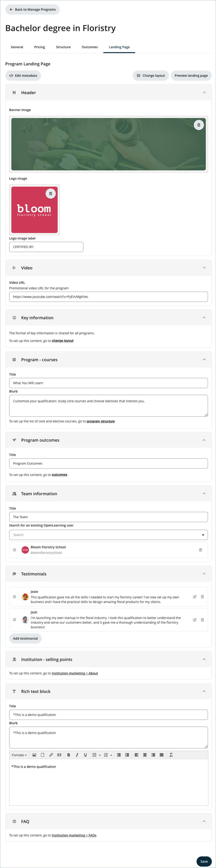
Task: Toggle underline formatting
Action: 85,755
